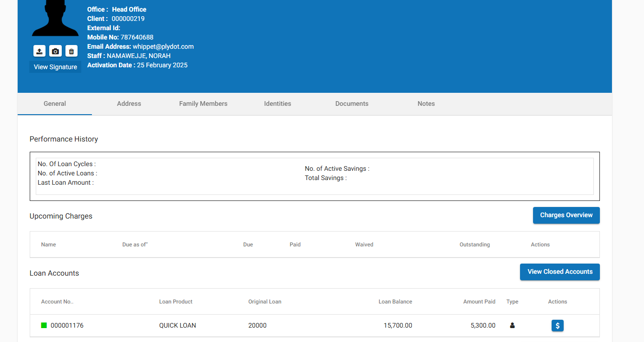Click the delete client image trash icon

pos(72,51)
